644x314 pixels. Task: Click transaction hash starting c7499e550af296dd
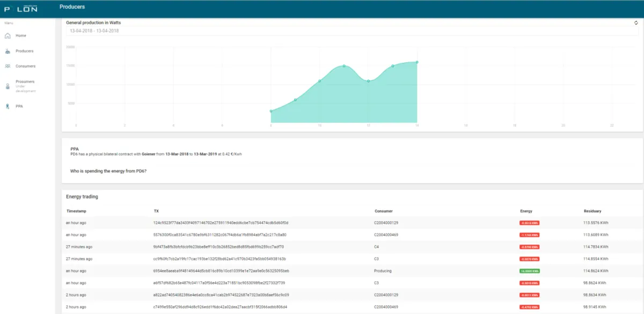coord(220,307)
